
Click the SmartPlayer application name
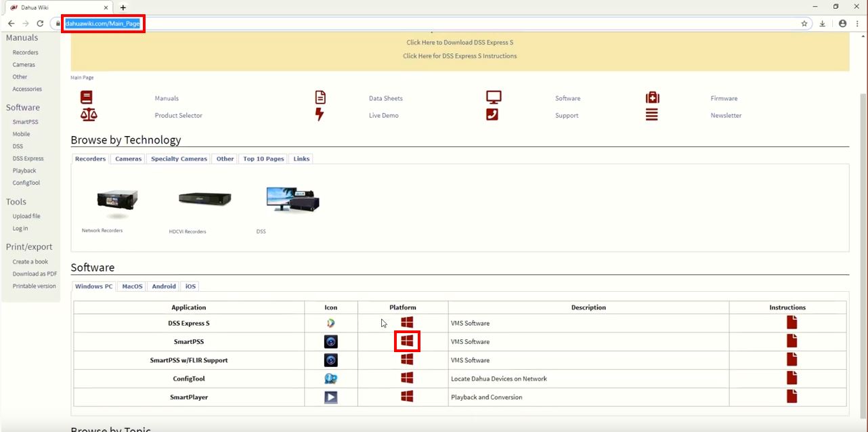pos(189,397)
